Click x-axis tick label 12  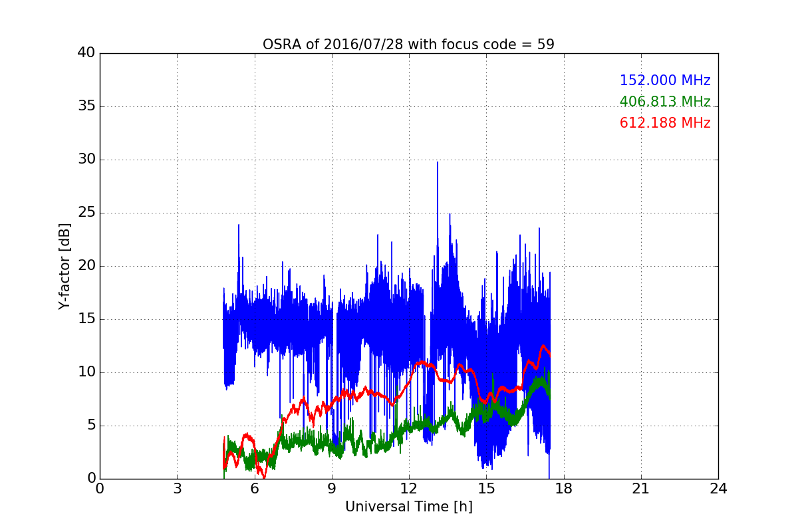point(409,488)
